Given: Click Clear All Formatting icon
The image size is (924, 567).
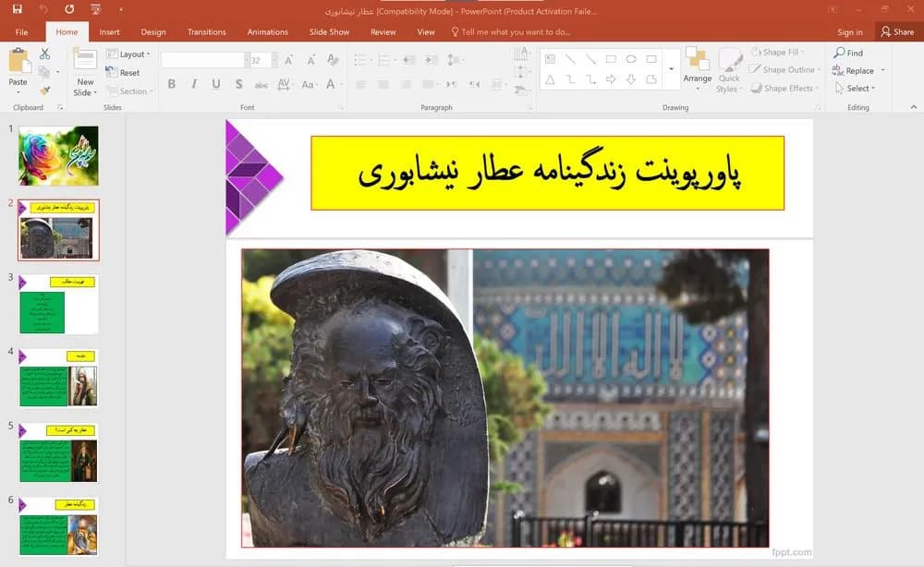Looking at the screenshot, I should coord(333,60).
